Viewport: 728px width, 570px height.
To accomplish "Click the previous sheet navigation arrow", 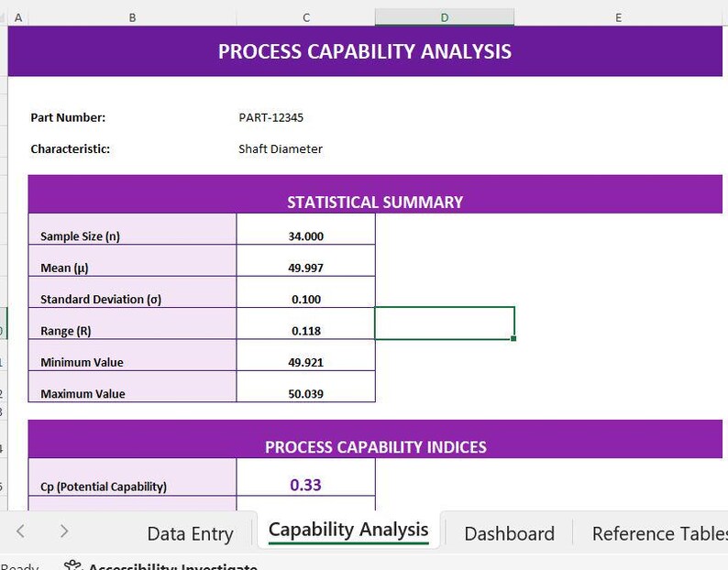I will click(20, 531).
